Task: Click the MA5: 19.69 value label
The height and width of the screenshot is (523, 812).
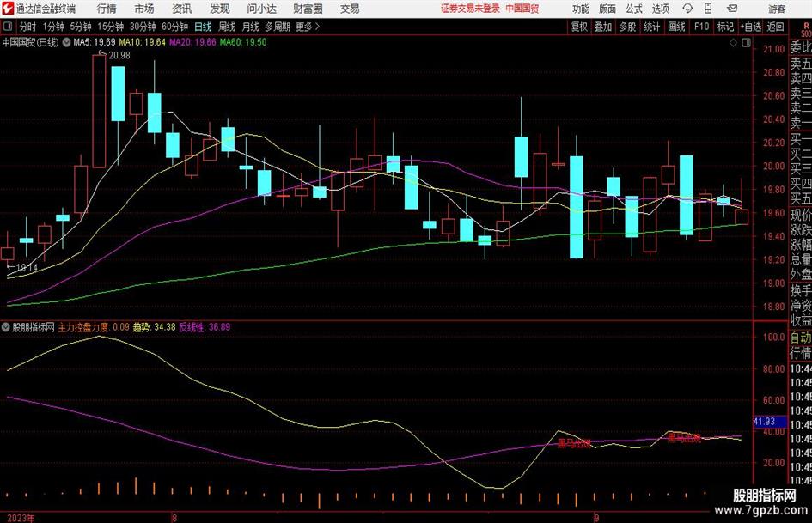Action: (95, 42)
